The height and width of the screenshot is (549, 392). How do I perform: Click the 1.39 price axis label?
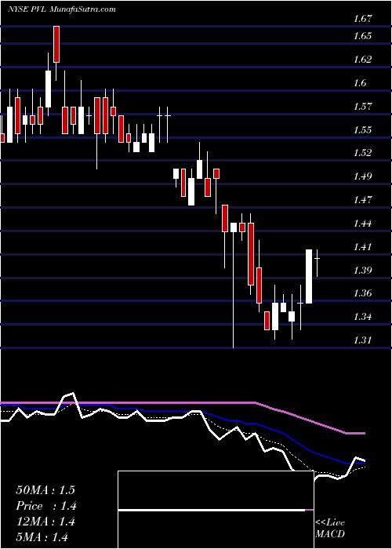pos(364,270)
